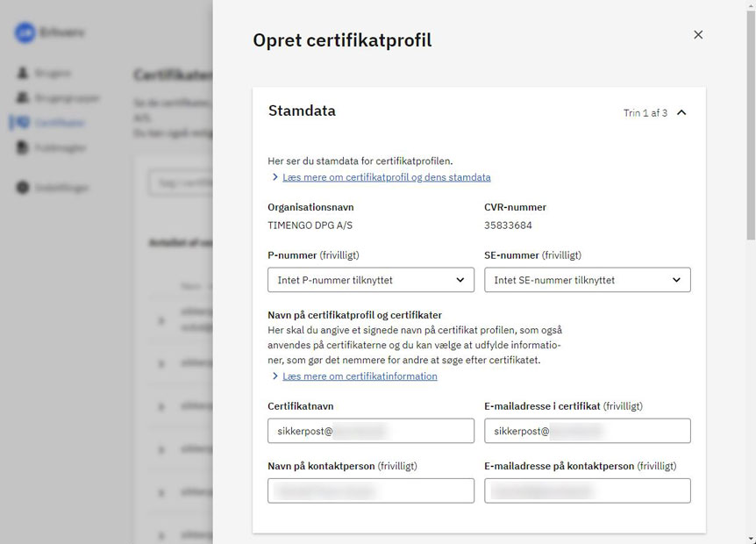Click chevron icon beside the stamdata link
The width and height of the screenshot is (756, 544).
275,177
